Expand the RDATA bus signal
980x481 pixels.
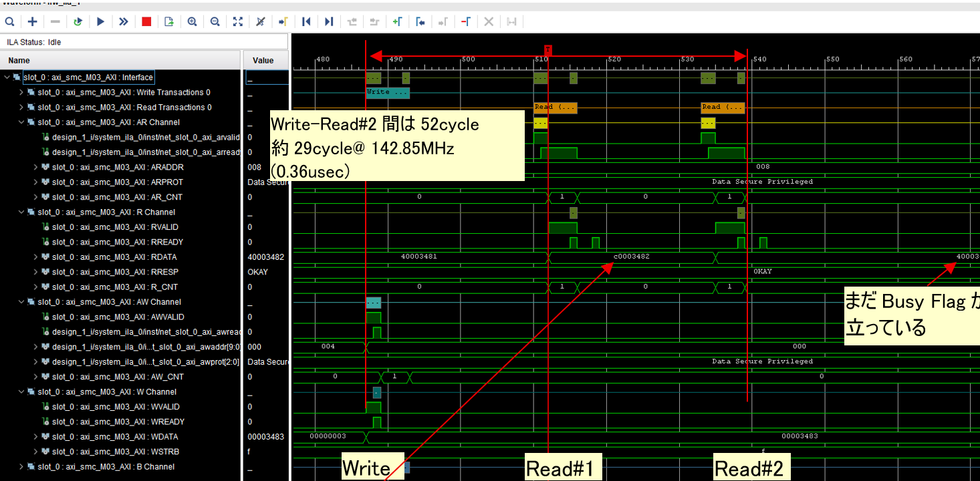pyautogui.click(x=36, y=257)
